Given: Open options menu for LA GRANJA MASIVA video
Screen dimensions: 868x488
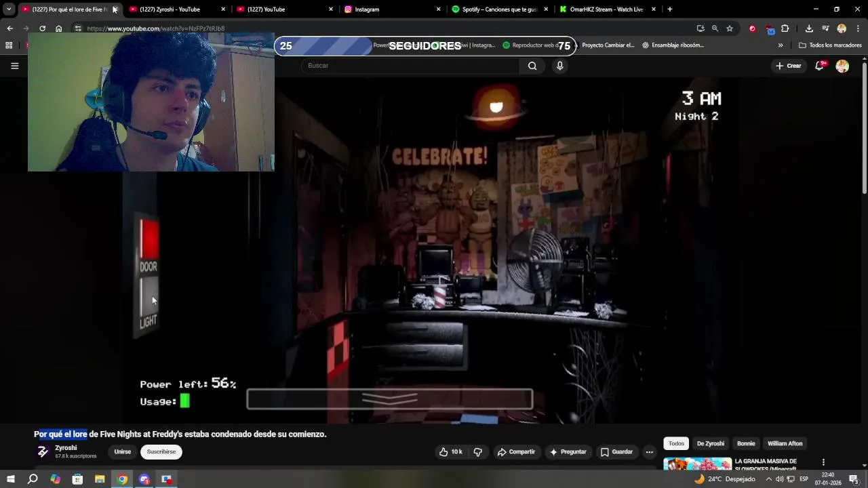Looking at the screenshot, I should 823,462.
